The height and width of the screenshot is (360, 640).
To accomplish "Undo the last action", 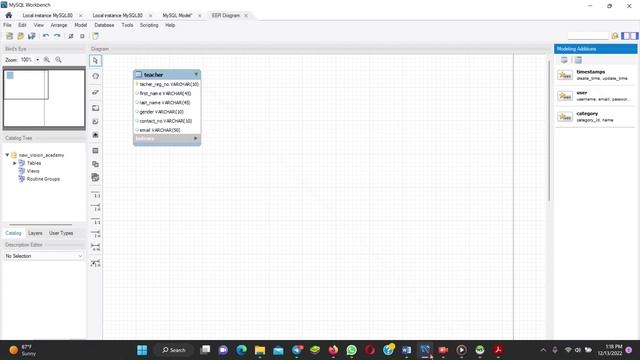I will pyautogui.click(x=46, y=36).
